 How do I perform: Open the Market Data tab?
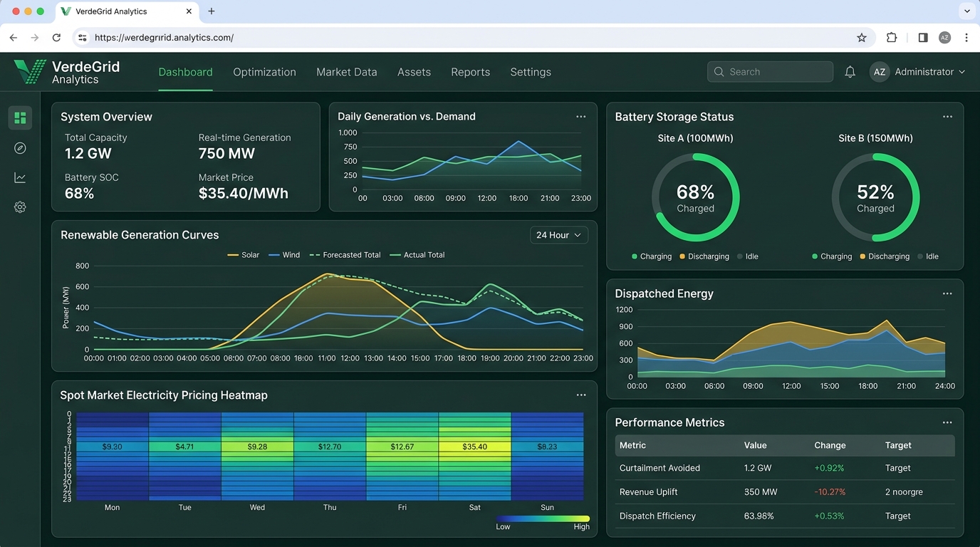pyautogui.click(x=347, y=72)
